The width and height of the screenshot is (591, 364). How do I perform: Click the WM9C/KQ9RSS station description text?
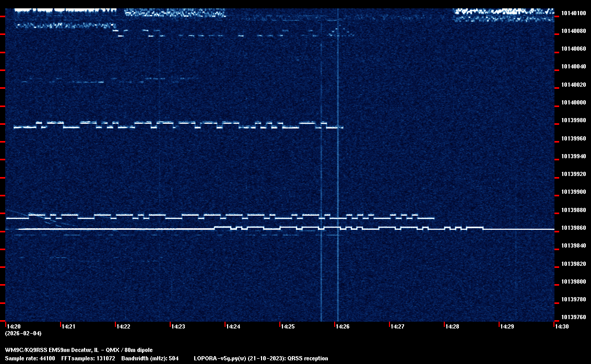tap(79, 349)
